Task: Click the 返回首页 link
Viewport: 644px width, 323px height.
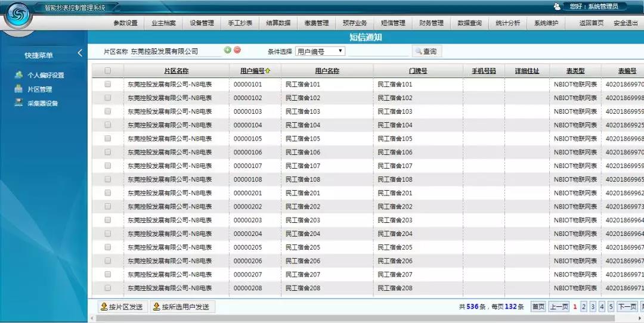Action: pos(592,23)
